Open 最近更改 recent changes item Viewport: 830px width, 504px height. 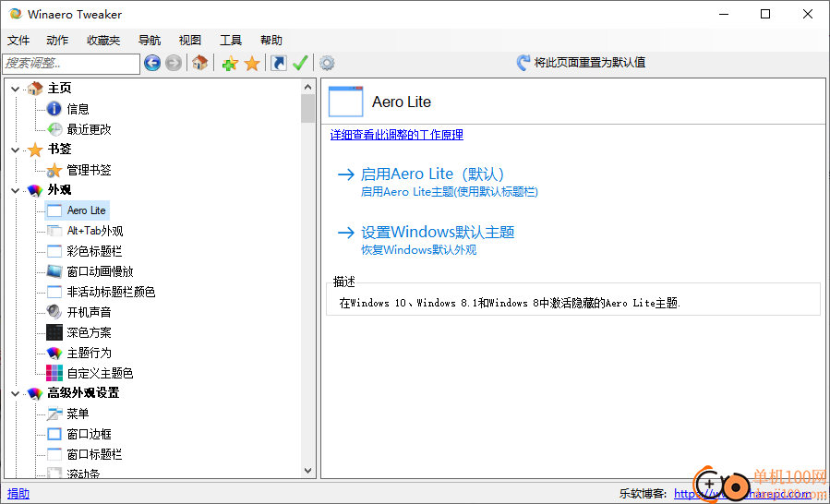pyautogui.click(x=89, y=129)
